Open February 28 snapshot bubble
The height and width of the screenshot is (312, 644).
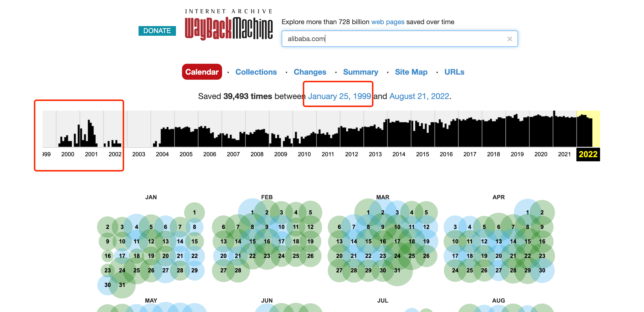(238, 270)
